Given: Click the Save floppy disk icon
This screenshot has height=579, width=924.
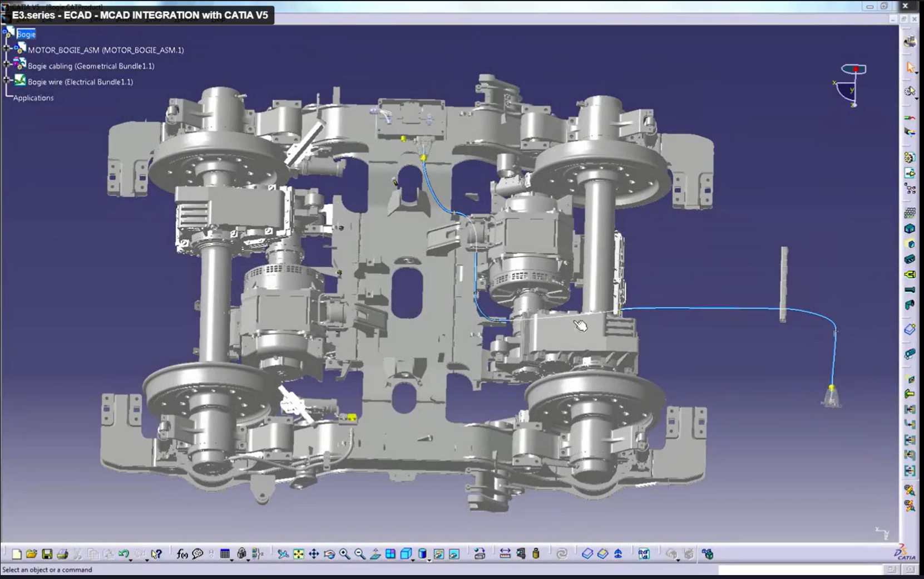Looking at the screenshot, I should pos(47,554).
